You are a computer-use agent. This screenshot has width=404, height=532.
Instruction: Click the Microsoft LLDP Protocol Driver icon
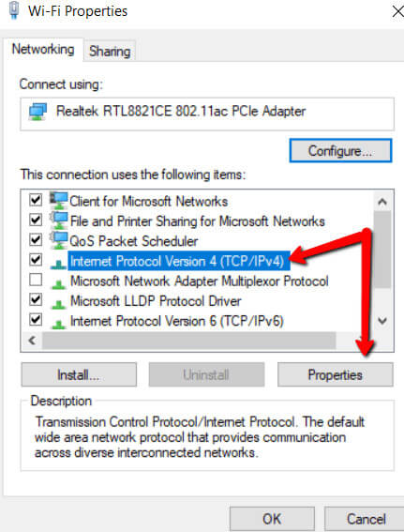58,304
